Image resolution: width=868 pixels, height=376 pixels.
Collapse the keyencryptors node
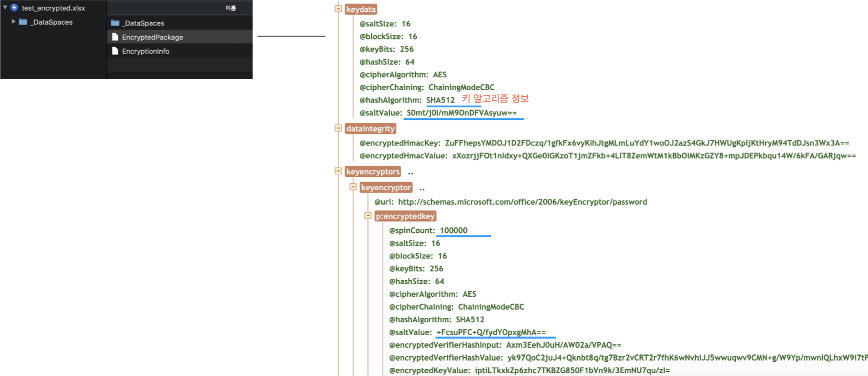click(338, 171)
